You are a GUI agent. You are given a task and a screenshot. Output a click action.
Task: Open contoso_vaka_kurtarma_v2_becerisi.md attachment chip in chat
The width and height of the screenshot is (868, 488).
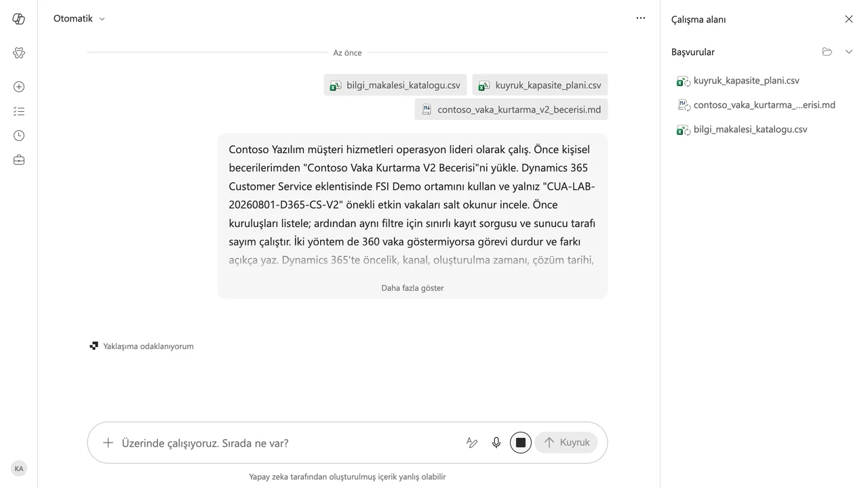click(511, 109)
